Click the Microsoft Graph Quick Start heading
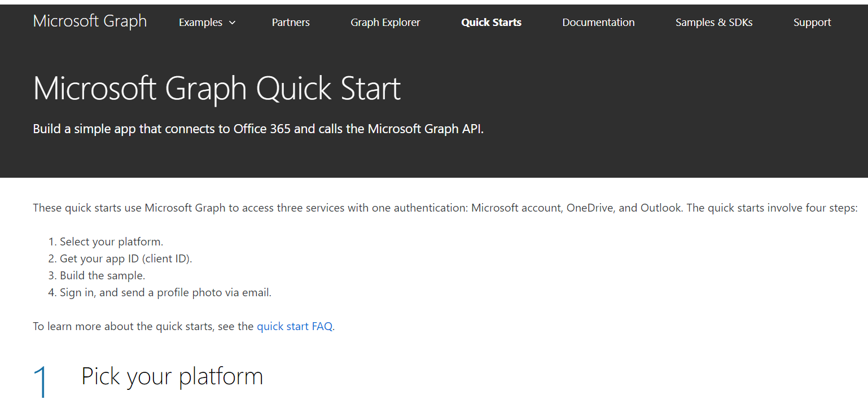Image resolution: width=868 pixels, height=404 pixels. (217, 88)
